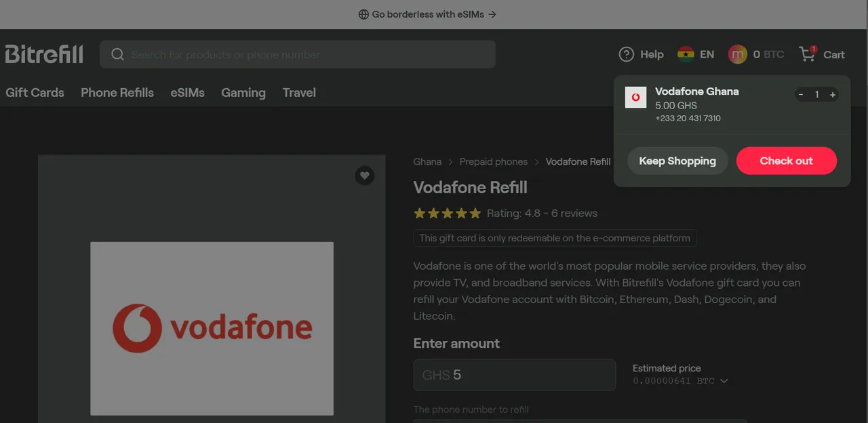This screenshot has height=423, width=868.
Task: Open the Help question-mark icon
Action: tap(626, 54)
